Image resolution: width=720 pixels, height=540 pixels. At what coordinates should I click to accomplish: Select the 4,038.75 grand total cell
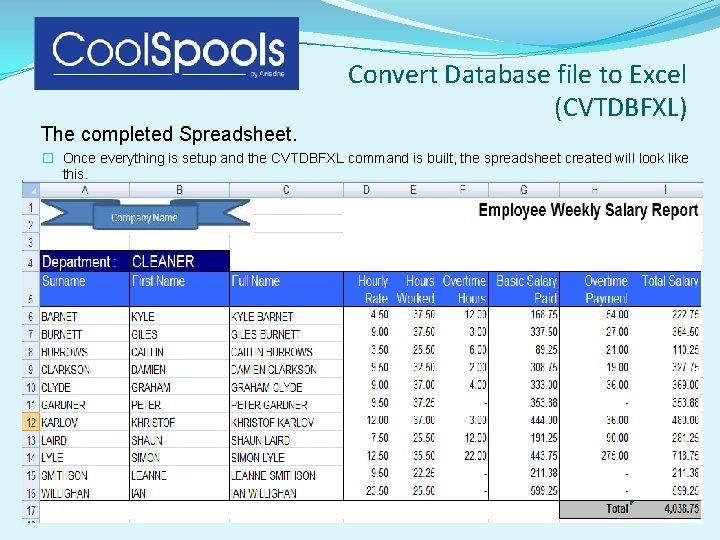665,509
